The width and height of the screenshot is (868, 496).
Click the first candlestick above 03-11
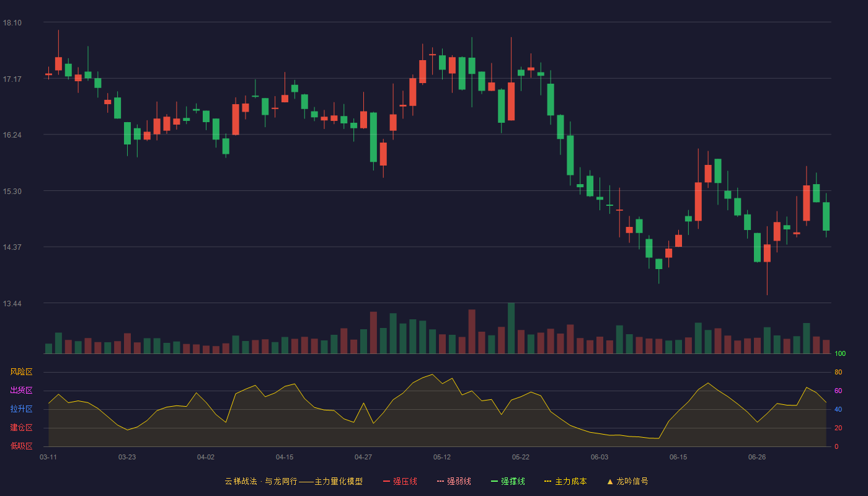[x=48, y=74]
